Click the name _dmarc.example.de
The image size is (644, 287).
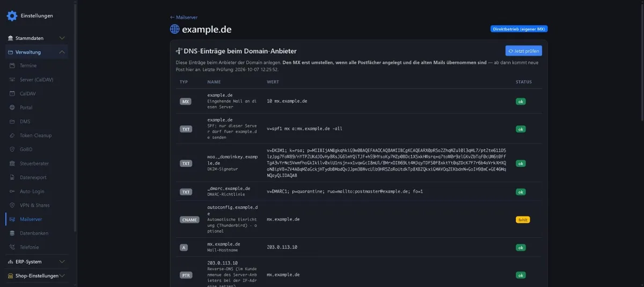coord(229,189)
